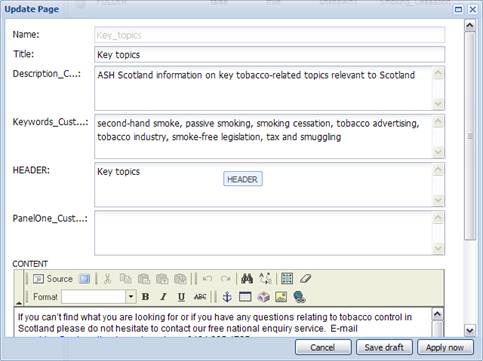Click the "CONTENT" section label
Viewport: 483px width, 361px height.
pos(30,264)
